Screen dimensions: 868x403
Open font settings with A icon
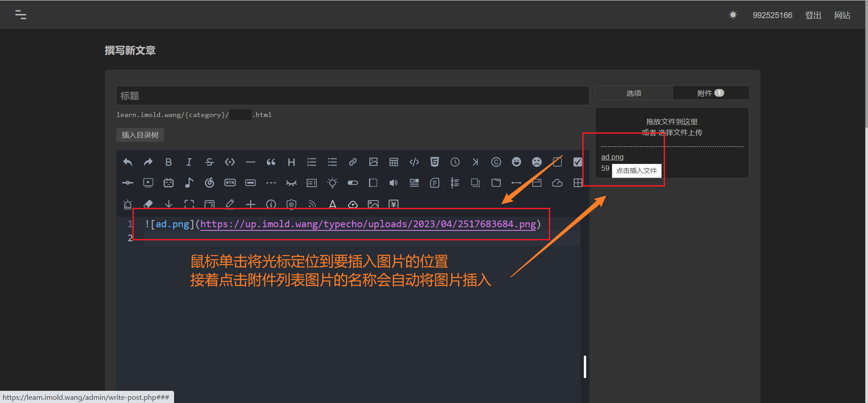[332, 204]
